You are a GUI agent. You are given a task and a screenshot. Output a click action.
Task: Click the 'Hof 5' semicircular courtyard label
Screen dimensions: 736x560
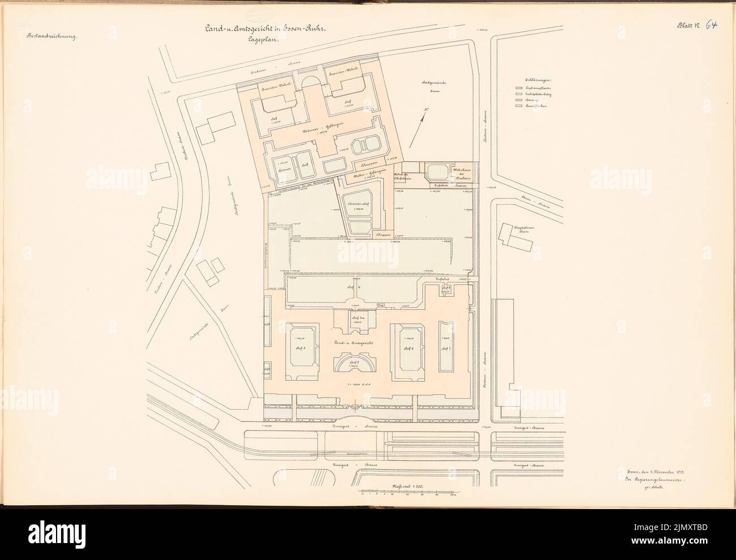(x=354, y=361)
